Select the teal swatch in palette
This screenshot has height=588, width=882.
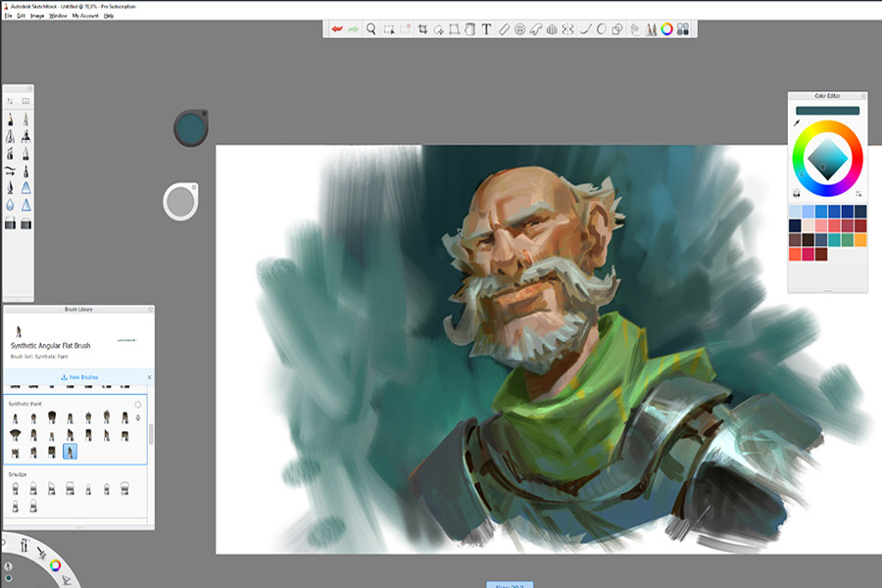[x=834, y=240]
